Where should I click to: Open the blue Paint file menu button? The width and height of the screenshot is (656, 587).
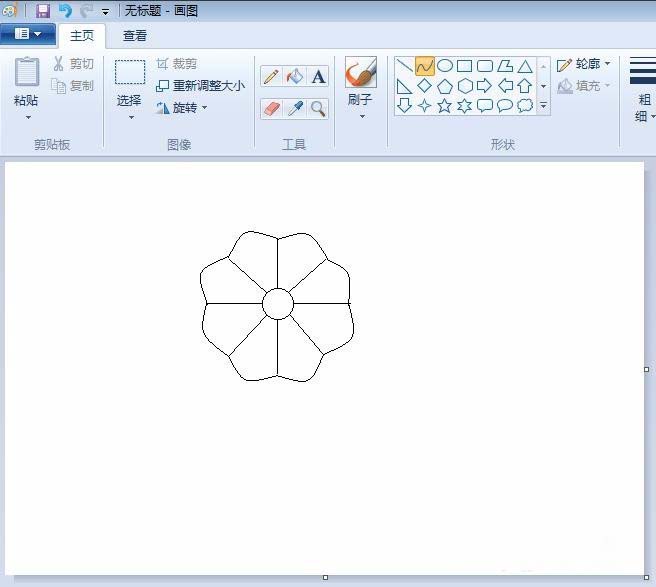pyautogui.click(x=28, y=34)
